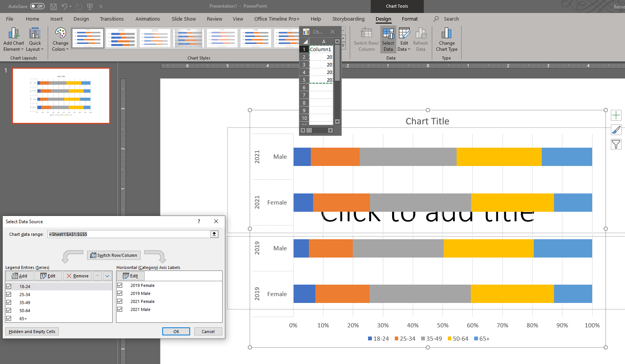625x364 pixels.
Task: Click the Redo icon
Action: coord(79,6)
